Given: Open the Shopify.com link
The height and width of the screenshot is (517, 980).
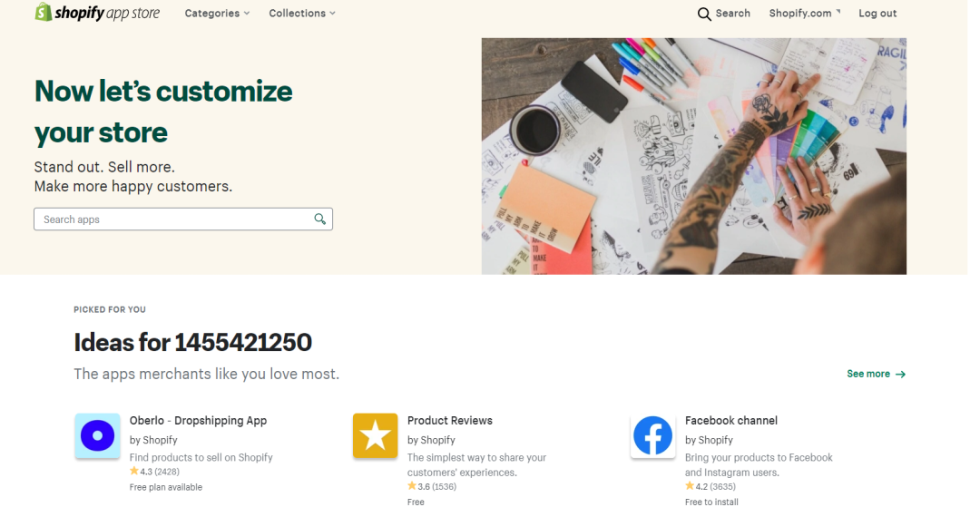Looking at the screenshot, I should pyautogui.click(x=799, y=14).
